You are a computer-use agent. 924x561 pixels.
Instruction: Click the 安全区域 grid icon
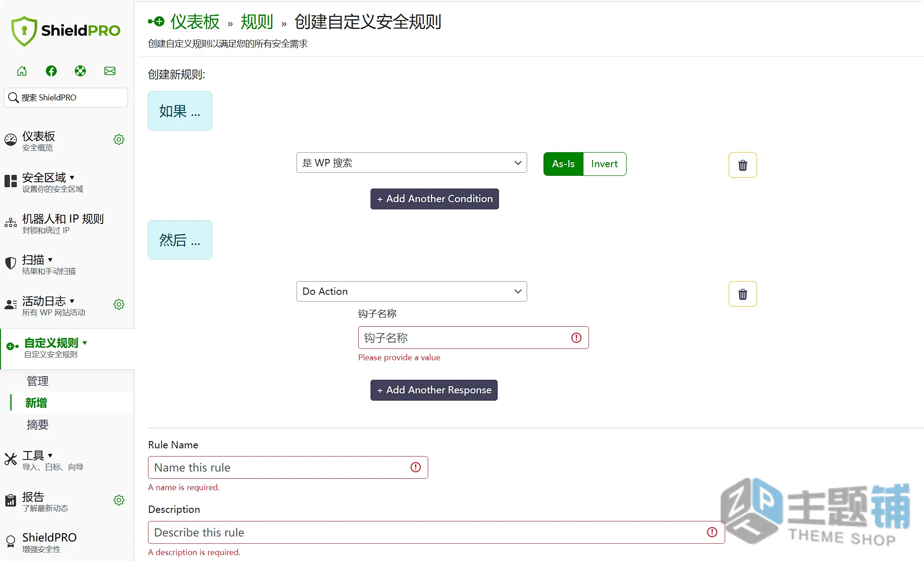[x=10, y=181]
